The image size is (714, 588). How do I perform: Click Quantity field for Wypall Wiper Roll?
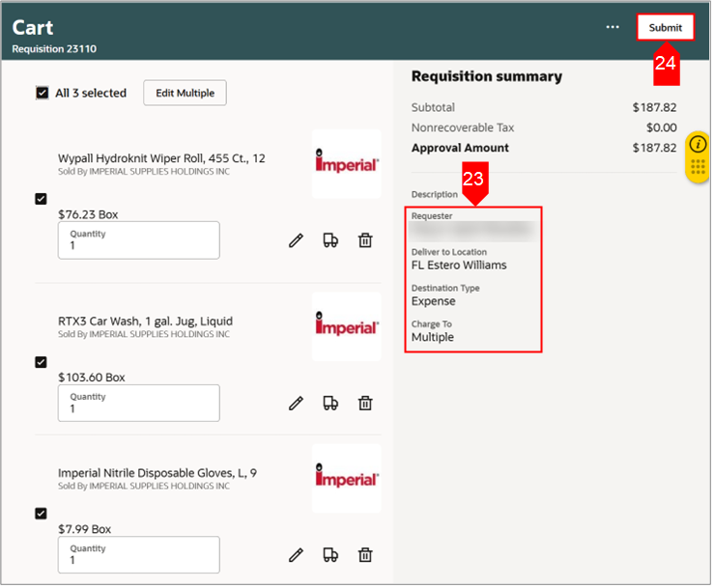(x=139, y=240)
